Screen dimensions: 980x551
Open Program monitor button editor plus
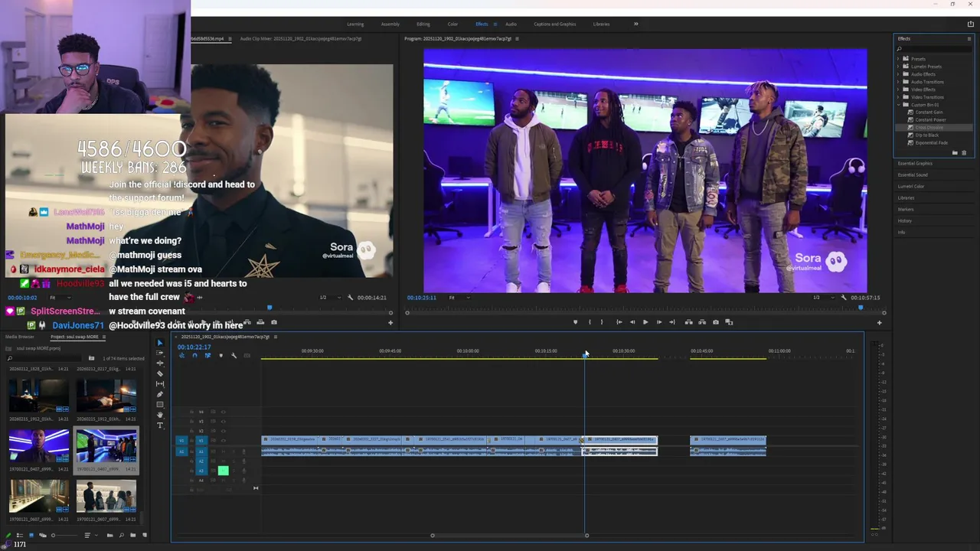pos(879,322)
